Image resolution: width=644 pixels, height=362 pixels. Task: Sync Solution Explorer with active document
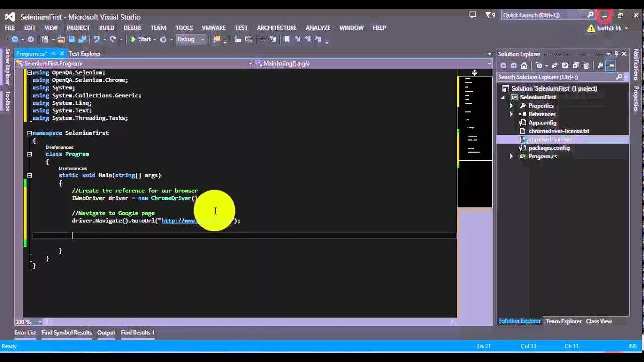pyautogui.click(x=554, y=66)
